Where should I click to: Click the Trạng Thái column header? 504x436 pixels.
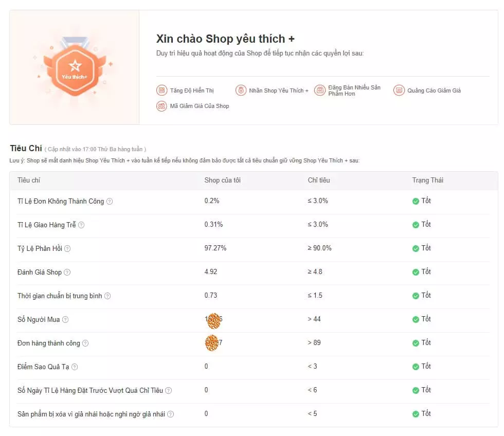coord(427,180)
